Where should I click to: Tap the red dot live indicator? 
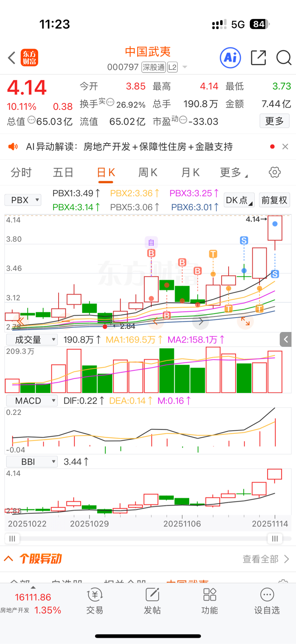[272, 147]
